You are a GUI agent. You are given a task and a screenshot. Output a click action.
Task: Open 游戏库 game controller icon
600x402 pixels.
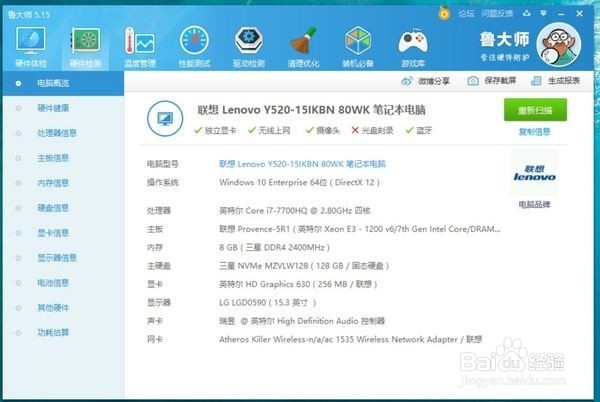[x=413, y=47]
